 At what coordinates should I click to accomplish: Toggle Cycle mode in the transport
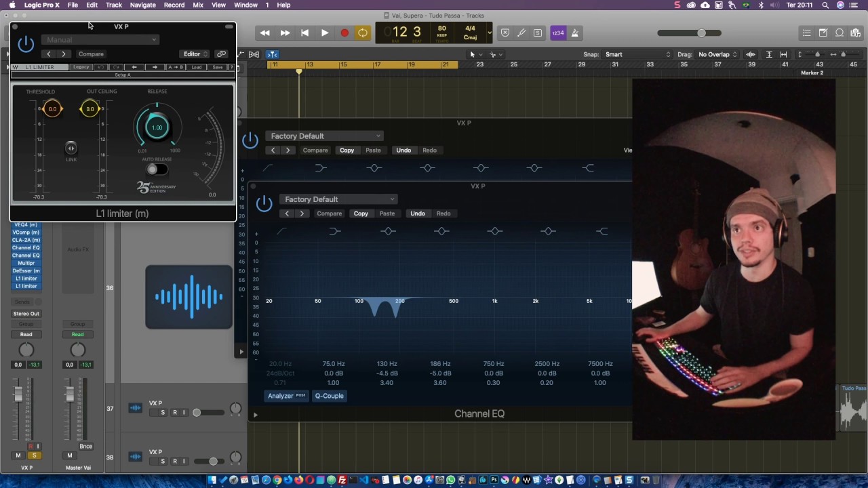(363, 33)
